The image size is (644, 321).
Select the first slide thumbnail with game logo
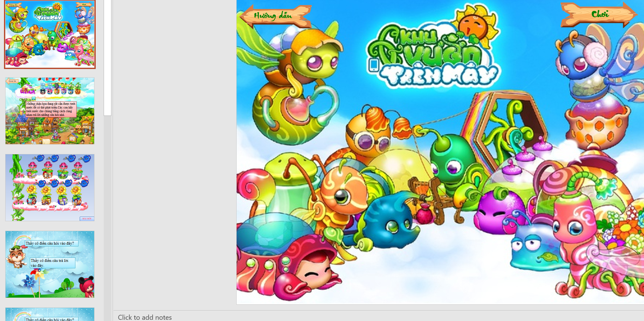click(50, 34)
